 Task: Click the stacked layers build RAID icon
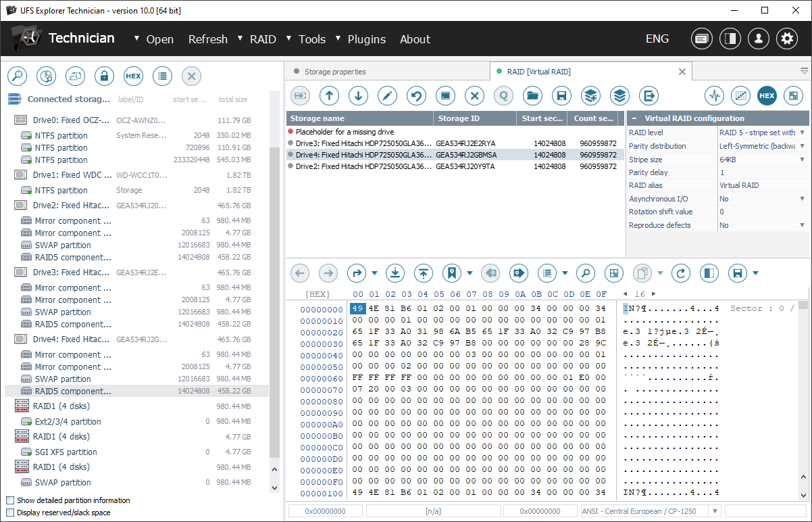click(619, 95)
